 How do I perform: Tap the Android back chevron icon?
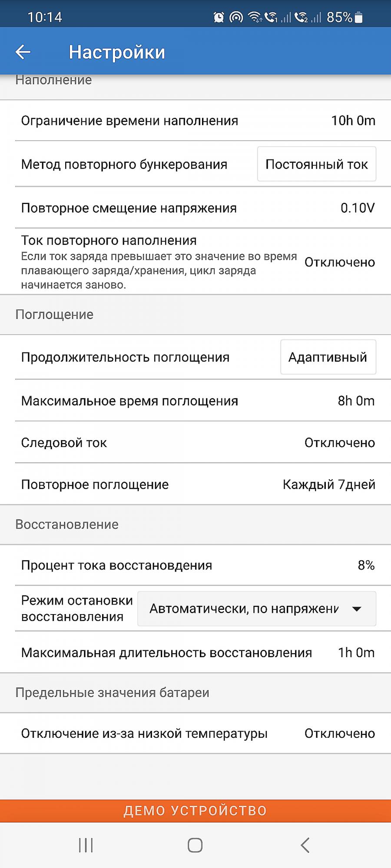[305, 845]
